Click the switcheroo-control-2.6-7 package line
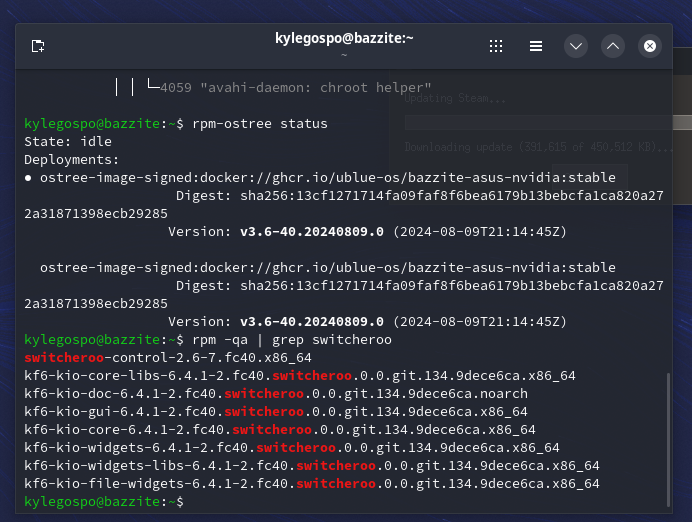This screenshot has height=522, width=692. pyautogui.click(x=168, y=357)
